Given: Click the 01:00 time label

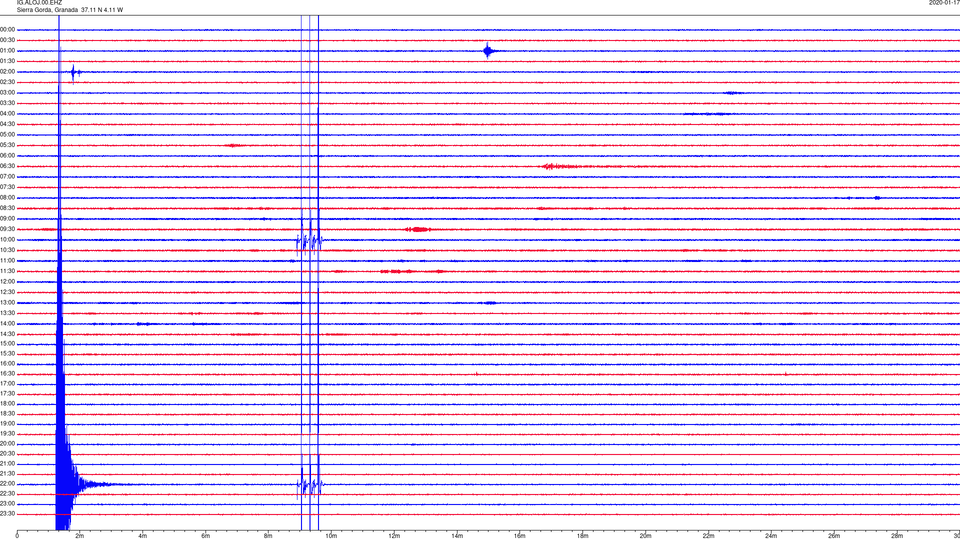Looking at the screenshot, I should 7,51.
